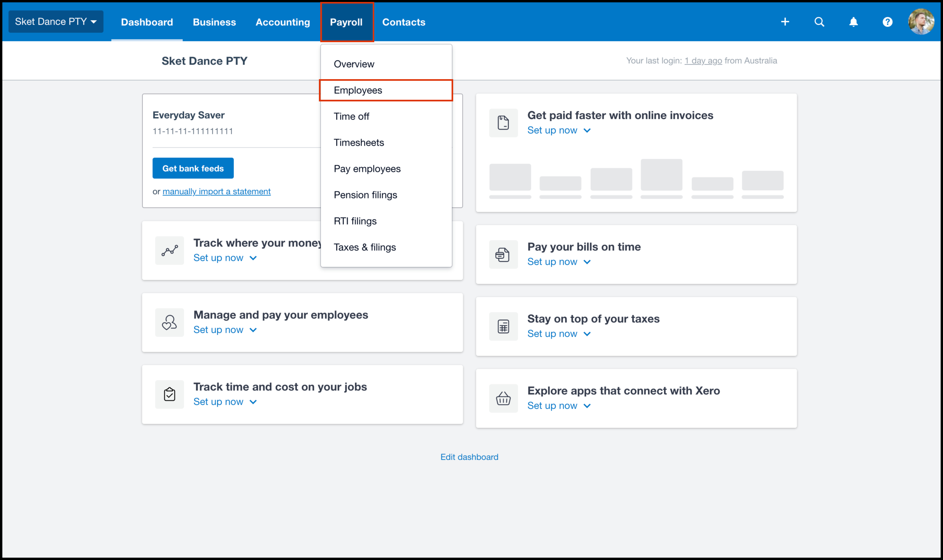Click the taxes calculator icon
Viewport: 943px width, 560px height.
(503, 326)
